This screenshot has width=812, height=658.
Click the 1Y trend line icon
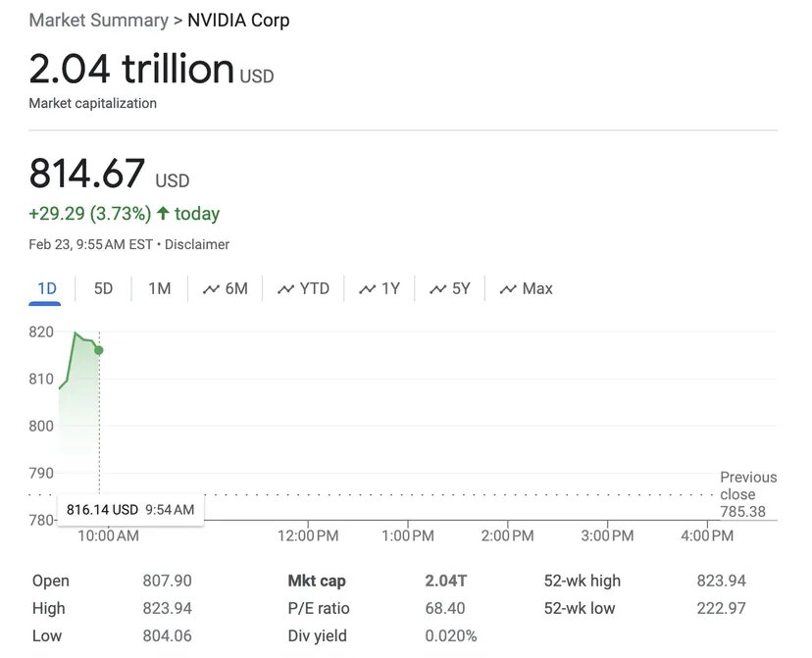tap(368, 289)
